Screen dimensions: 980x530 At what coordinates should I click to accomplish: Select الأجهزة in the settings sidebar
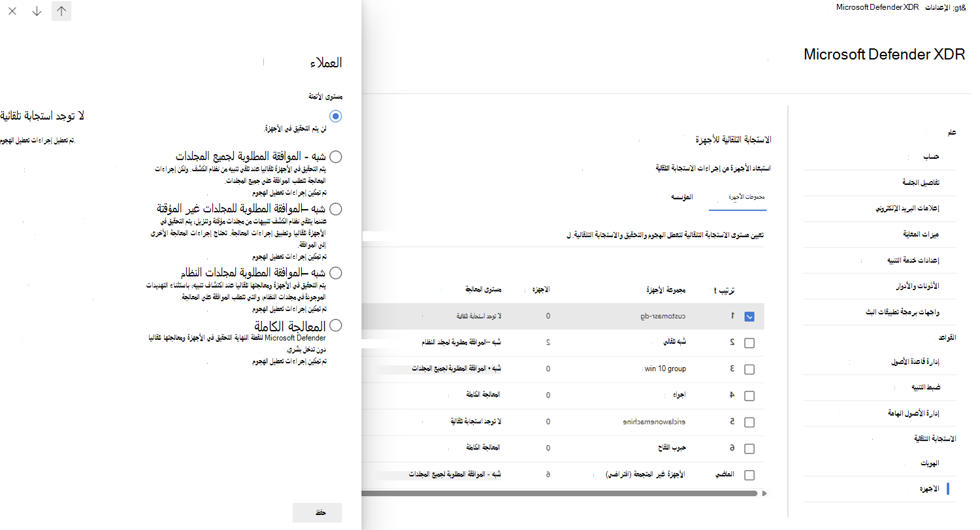click(x=929, y=489)
